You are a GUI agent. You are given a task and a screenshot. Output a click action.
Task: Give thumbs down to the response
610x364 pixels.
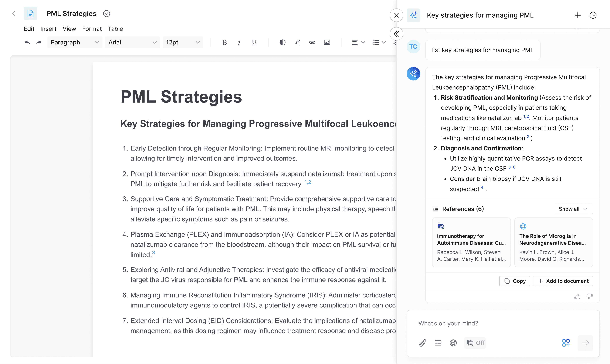point(589,297)
